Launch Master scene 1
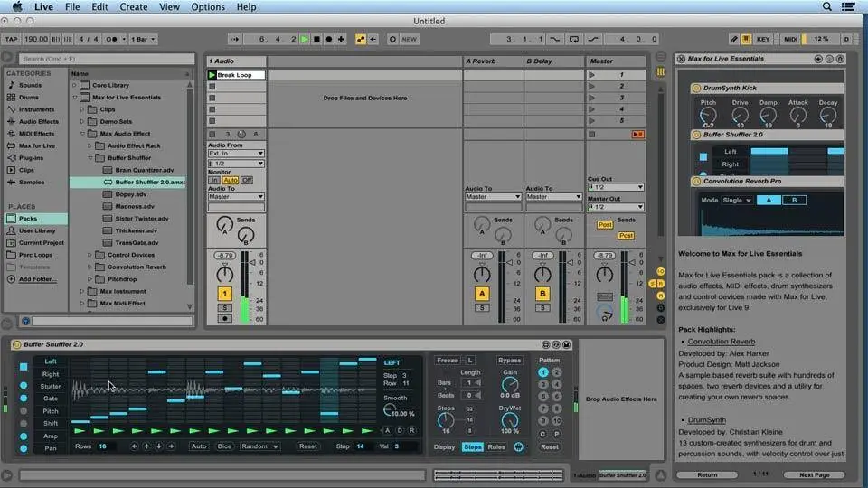The width and height of the screenshot is (868, 488). click(591, 75)
